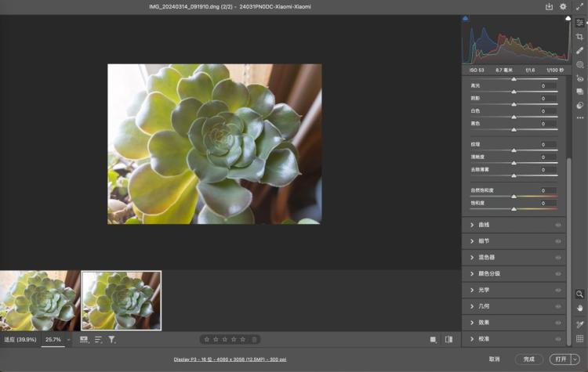Toggle visibility of 混色器 panel edits
This screenshot has height=372, width=588.
559,257
